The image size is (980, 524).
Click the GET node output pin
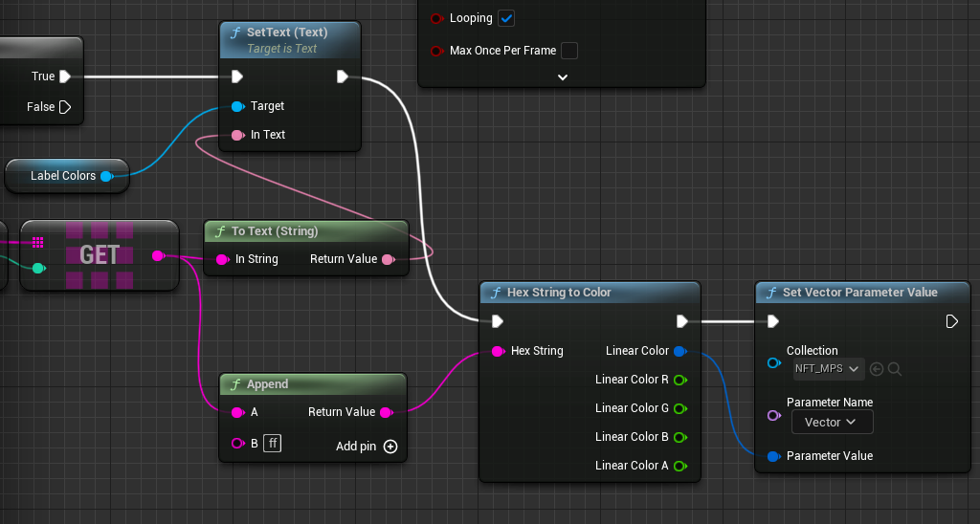click(x=158, y=255)
